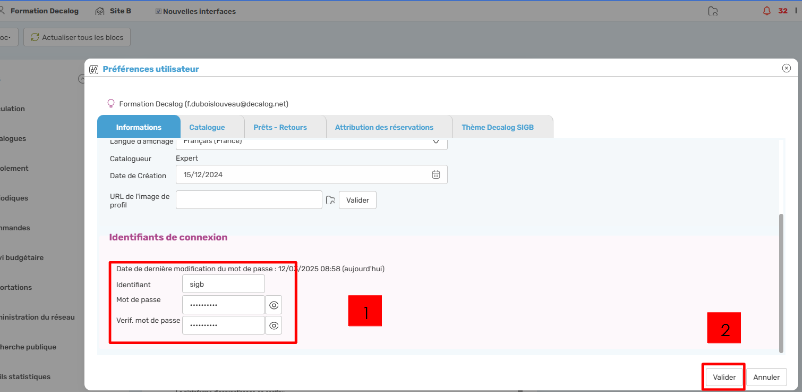
Task: Focus the Mot de passe field
Action: click(224, 305)
